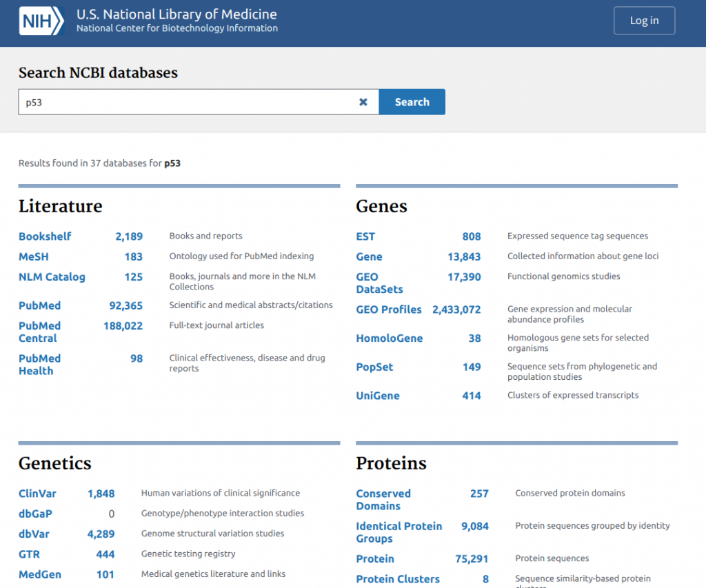Click 'Results found in 37 databases' text
Image resolution: width=706 pixels, height=588 pixels.
pos(99,163)
